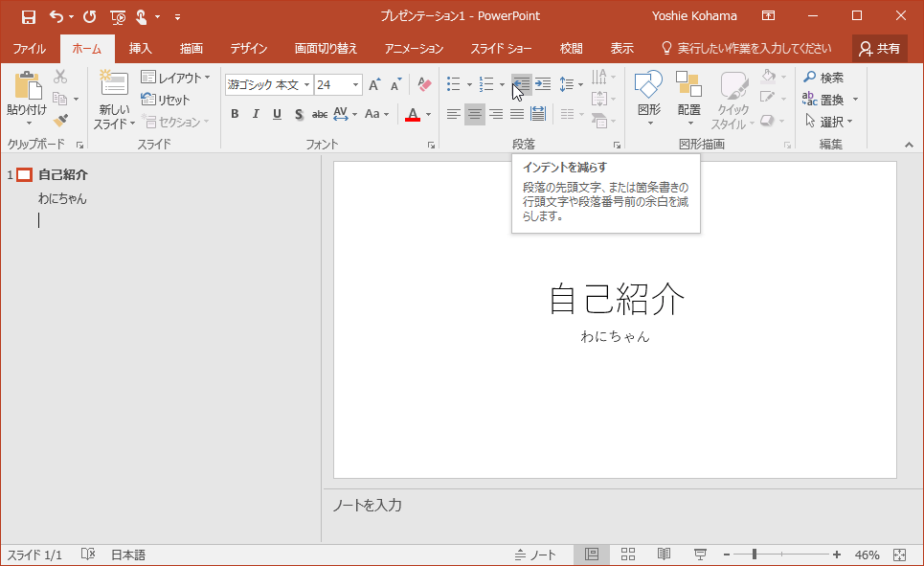Switch to Slide Sorter view in status bar
Image resolution: width=924 pixels, height=566 pixels.
(x=628, y=555)
